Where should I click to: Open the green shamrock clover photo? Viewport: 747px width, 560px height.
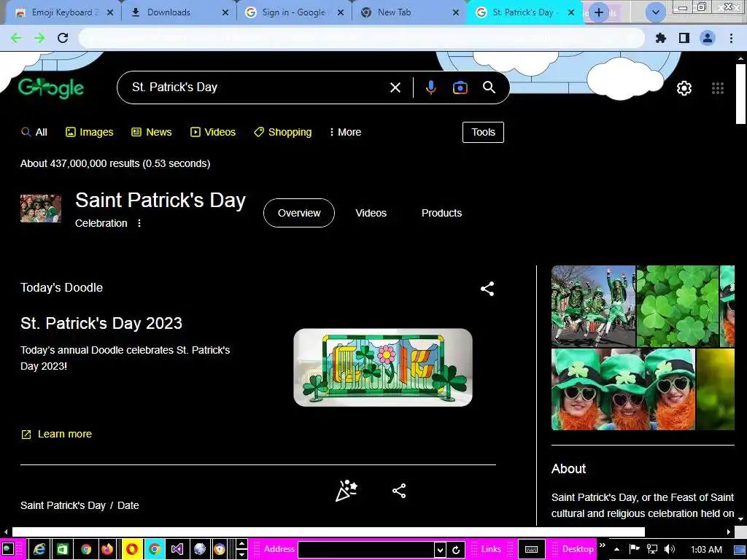[678, 306]
